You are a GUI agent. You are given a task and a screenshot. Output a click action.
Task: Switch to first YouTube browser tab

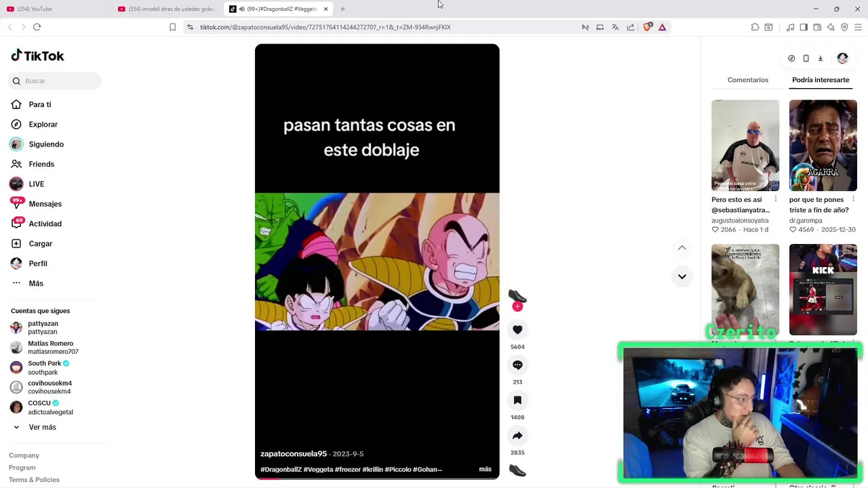point(54,9)
